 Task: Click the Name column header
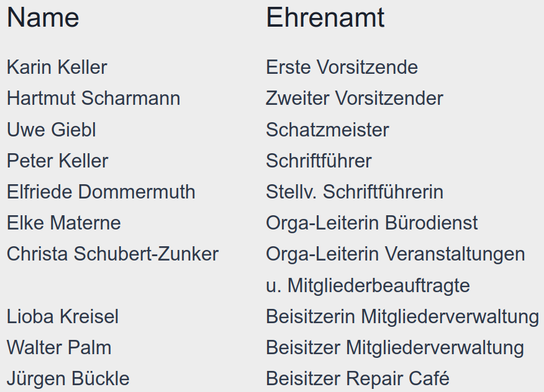(x=43, y=18)
